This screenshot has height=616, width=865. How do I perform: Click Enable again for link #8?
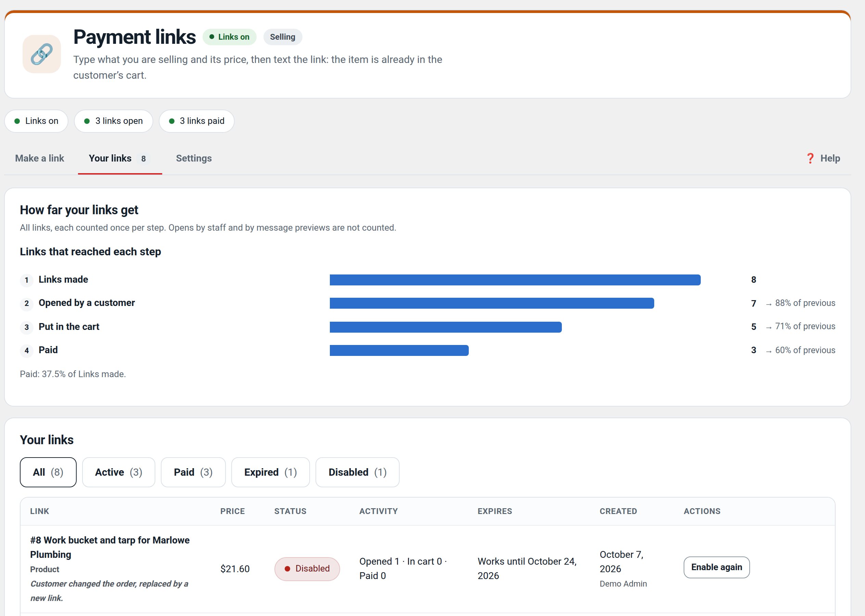click(x=716, y=567)
